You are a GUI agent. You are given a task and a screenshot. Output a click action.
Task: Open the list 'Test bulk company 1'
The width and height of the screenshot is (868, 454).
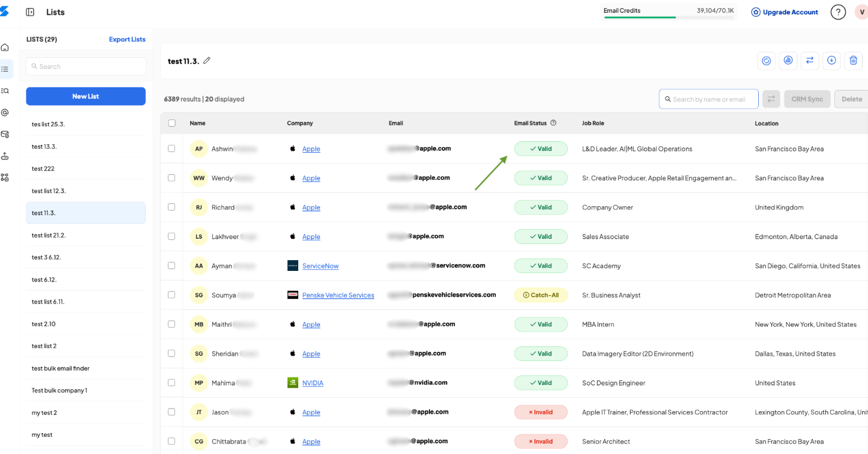coord(86,390)
